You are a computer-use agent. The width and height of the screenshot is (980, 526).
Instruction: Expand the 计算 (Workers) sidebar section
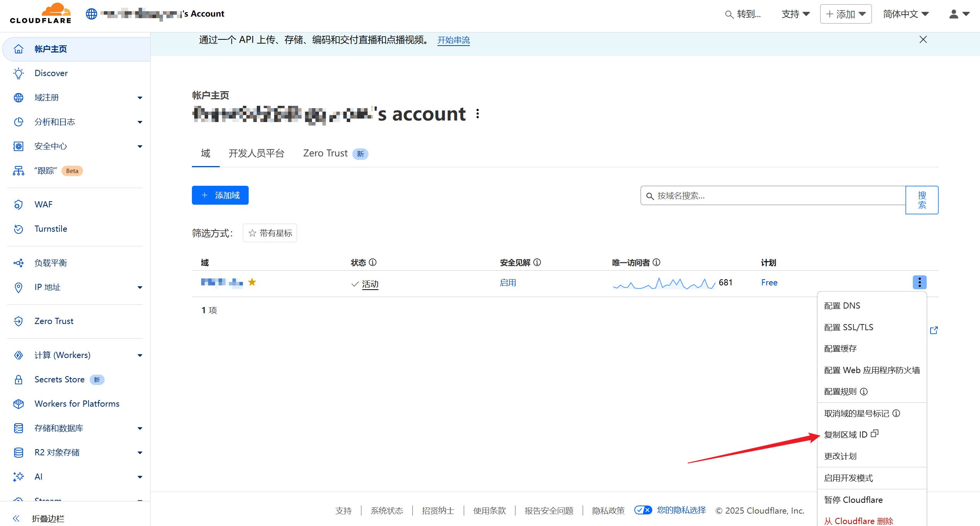click(140, 356)
